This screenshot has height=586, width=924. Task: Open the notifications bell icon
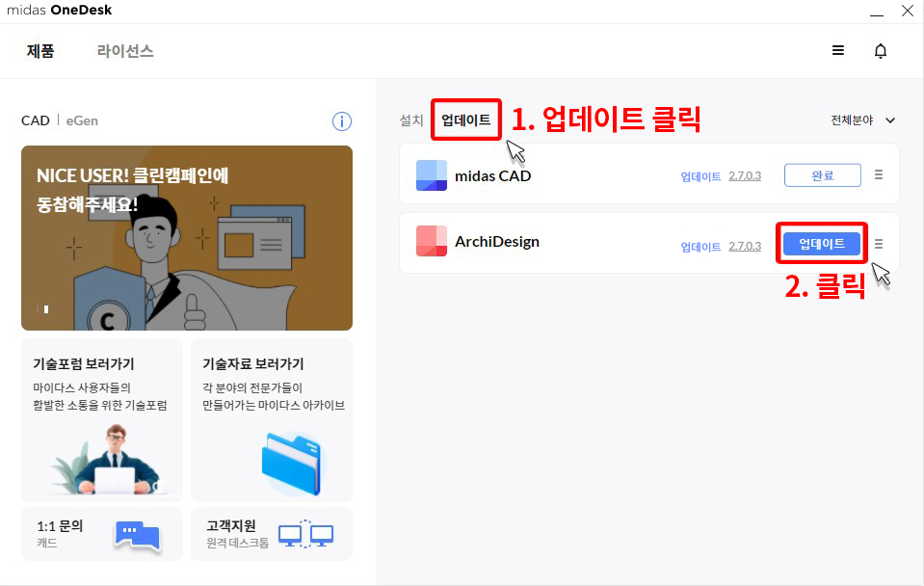coord(880,51)
